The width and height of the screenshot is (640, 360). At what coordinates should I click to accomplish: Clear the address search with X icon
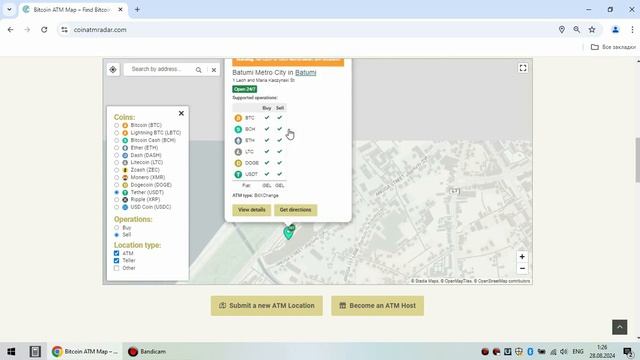(x=213, y=70)
